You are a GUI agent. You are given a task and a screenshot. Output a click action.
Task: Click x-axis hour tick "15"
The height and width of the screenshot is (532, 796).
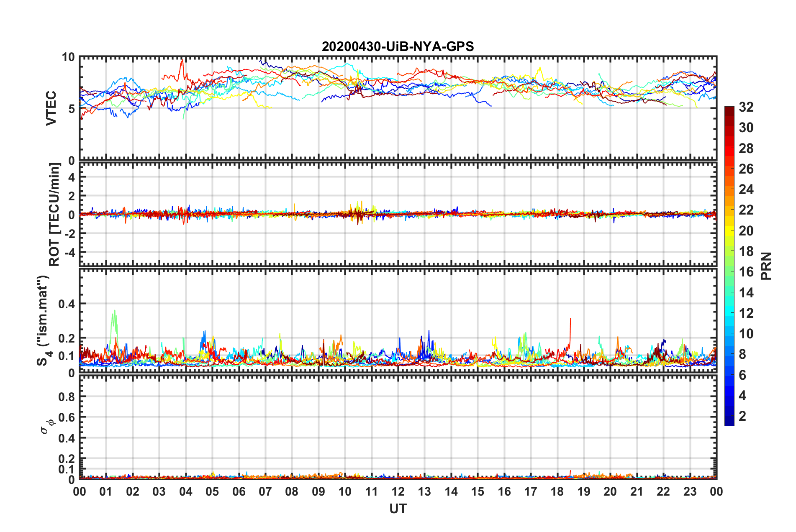(478, 491)
